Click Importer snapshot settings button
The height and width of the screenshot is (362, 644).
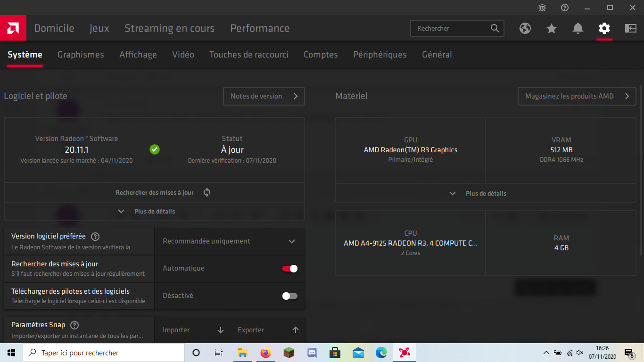coord(193,330)
